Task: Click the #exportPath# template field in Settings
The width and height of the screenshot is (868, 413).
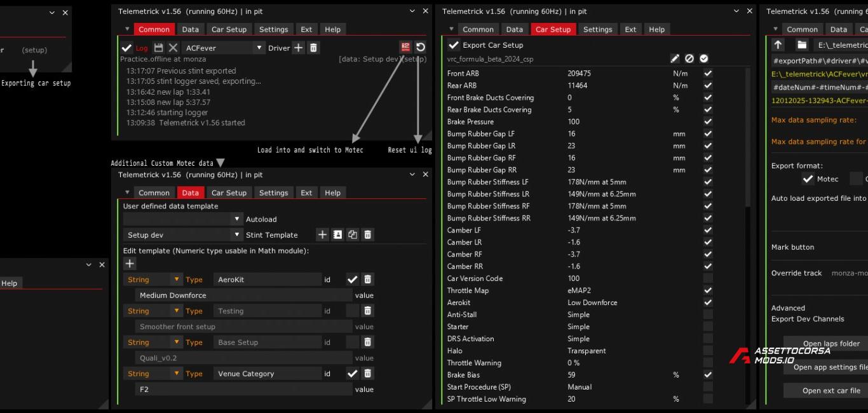Action: tap(819, 61)
